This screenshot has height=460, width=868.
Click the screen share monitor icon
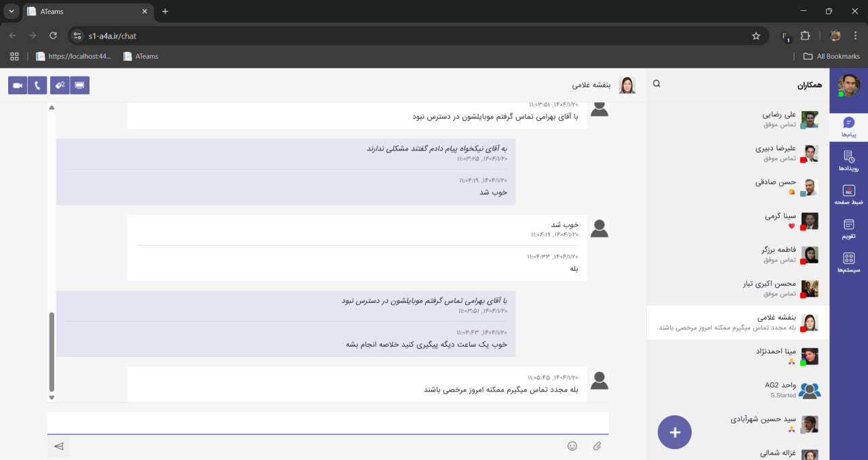pyautogui.click(x=80, y=85)
